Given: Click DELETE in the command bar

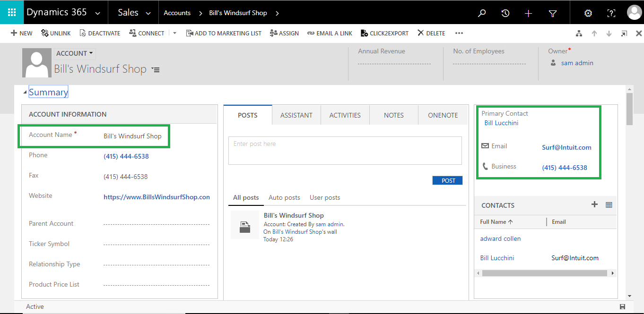Looking at the screenshot, I should click(431, 33).
